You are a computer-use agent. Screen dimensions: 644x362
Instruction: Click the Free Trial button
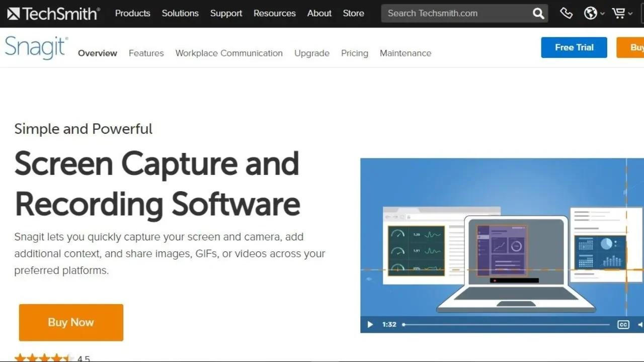tap(574, 47)
